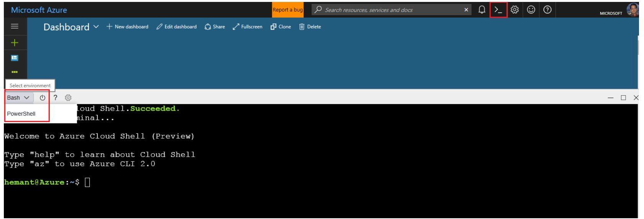Clear the search box with the X

point(466,10)
